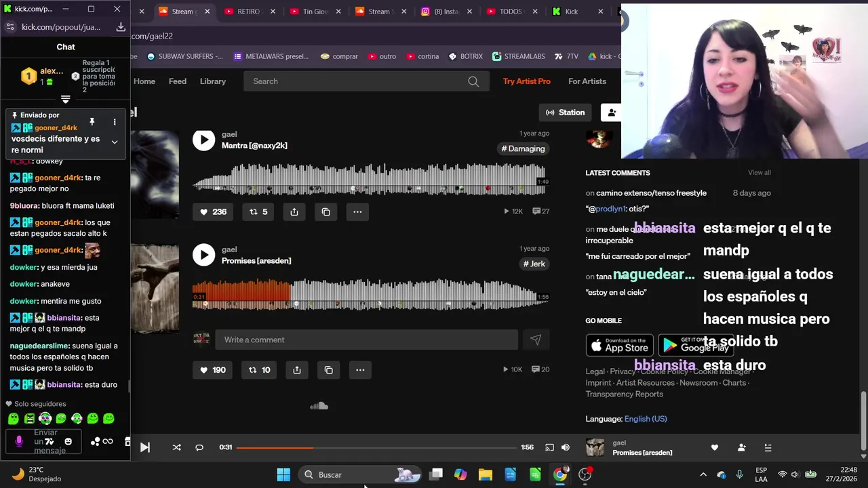Collapse the pinned message chevron

click(114, 142)
